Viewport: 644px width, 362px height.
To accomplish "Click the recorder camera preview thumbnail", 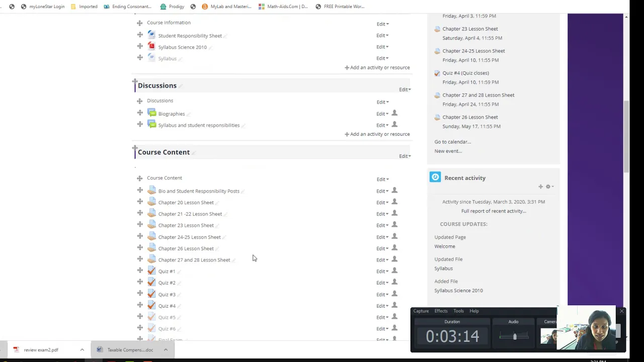I will [x=548, y=336].
